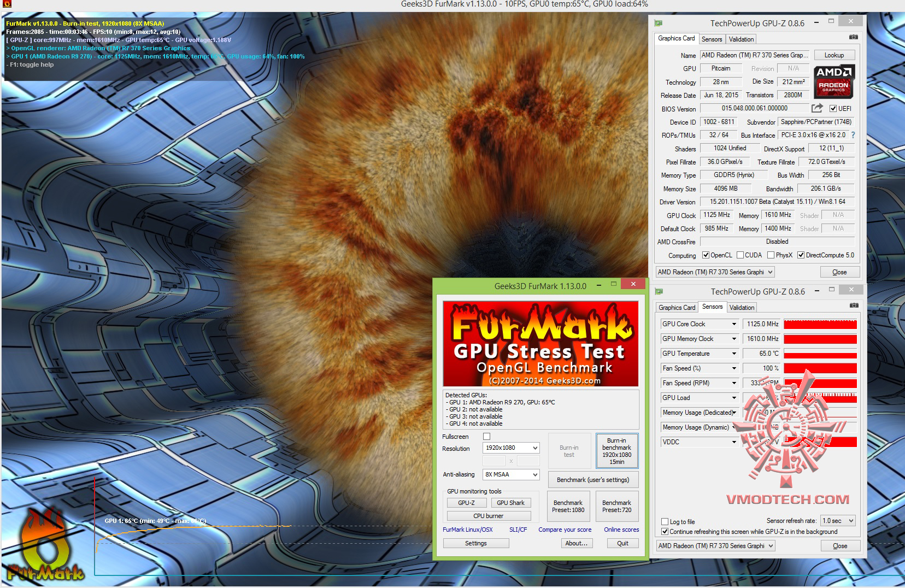Click the screenshot camera icon in GPU-Z Graphics Card window
905x588 pixels.
[853, 37]
